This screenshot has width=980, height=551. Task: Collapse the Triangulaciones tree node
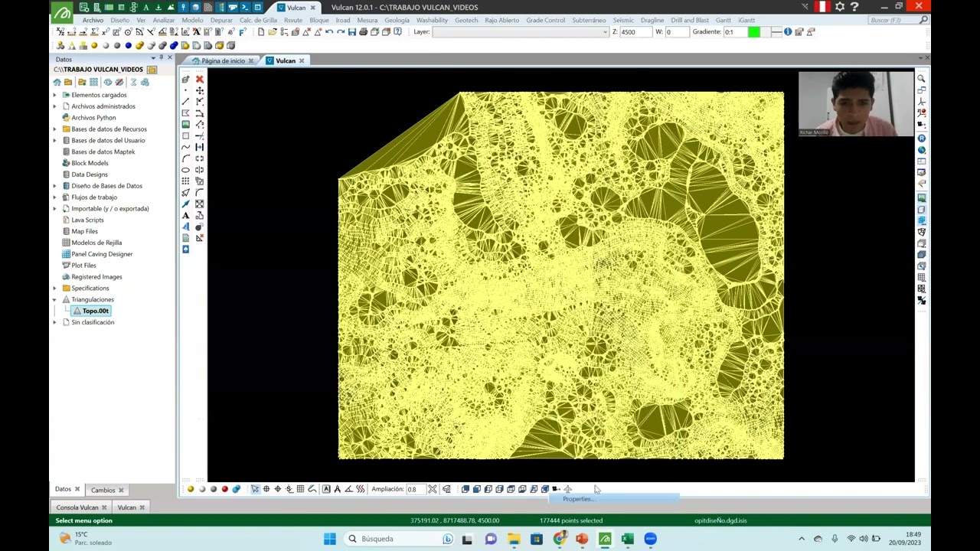tap(54, 300)
